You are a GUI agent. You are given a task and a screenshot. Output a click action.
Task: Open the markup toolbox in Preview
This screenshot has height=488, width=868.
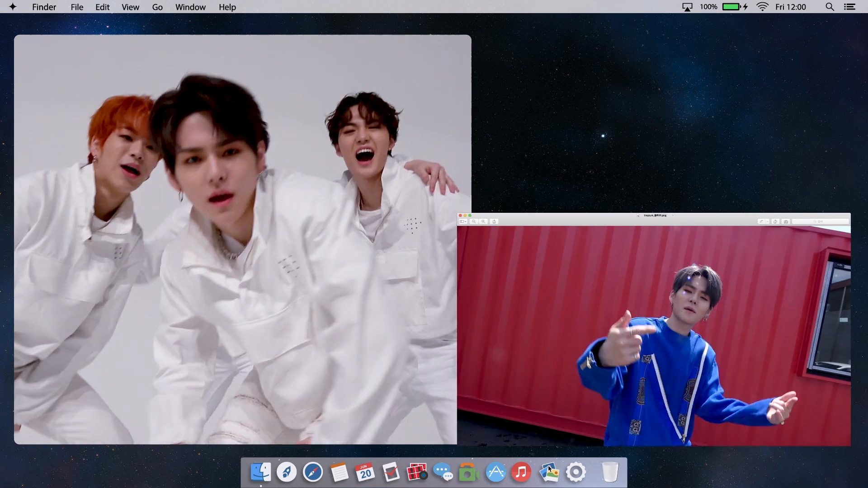tap(786, 221)
